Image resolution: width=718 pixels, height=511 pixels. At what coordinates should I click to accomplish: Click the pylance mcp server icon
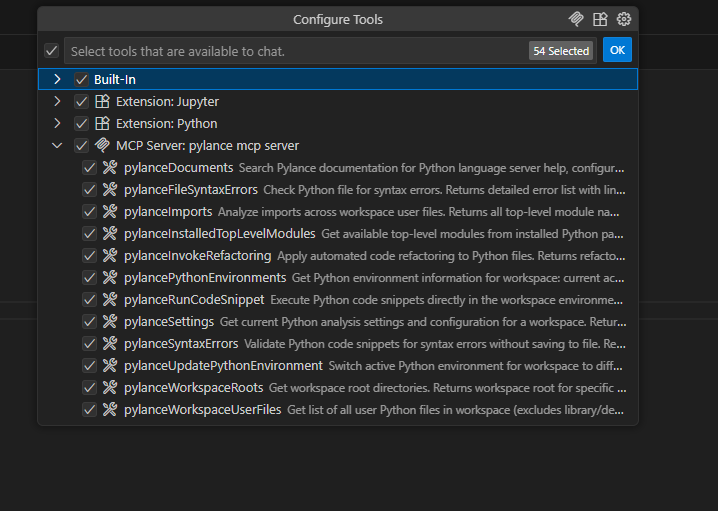click(102, 145)
